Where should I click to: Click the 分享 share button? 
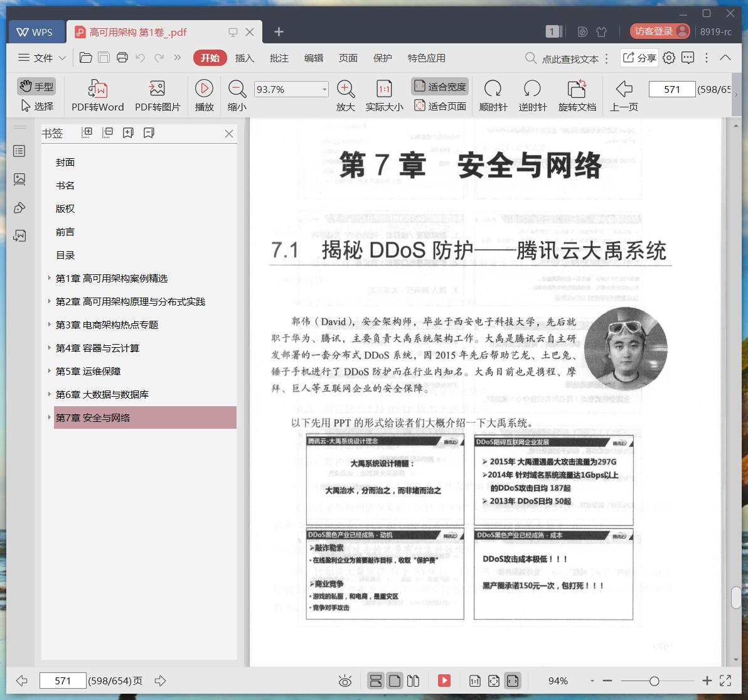639,58
